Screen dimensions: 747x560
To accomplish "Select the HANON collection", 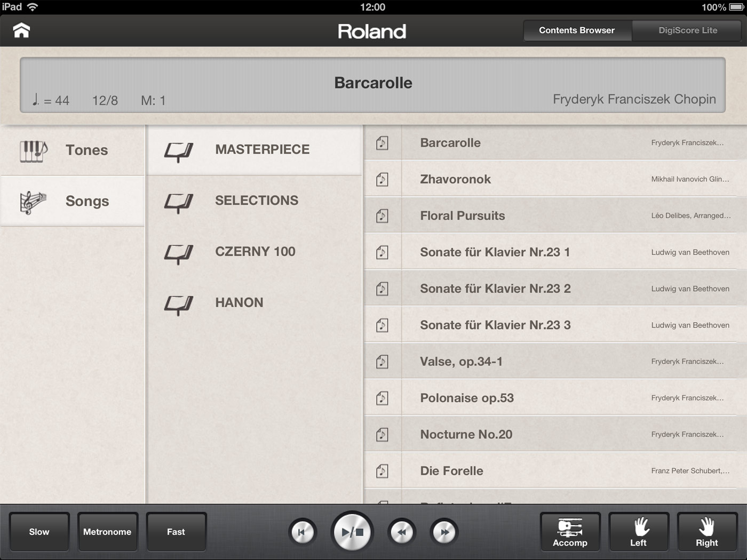I will 255,303.
